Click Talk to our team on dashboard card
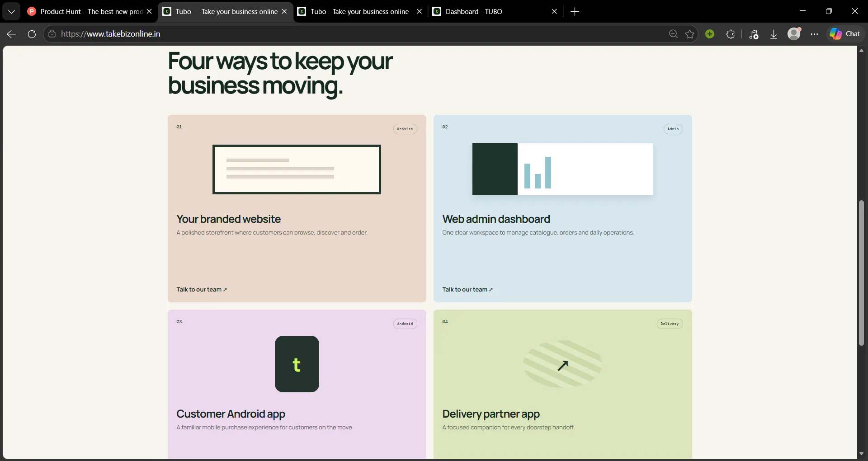 pyautogui.click(x=467, y=289)
